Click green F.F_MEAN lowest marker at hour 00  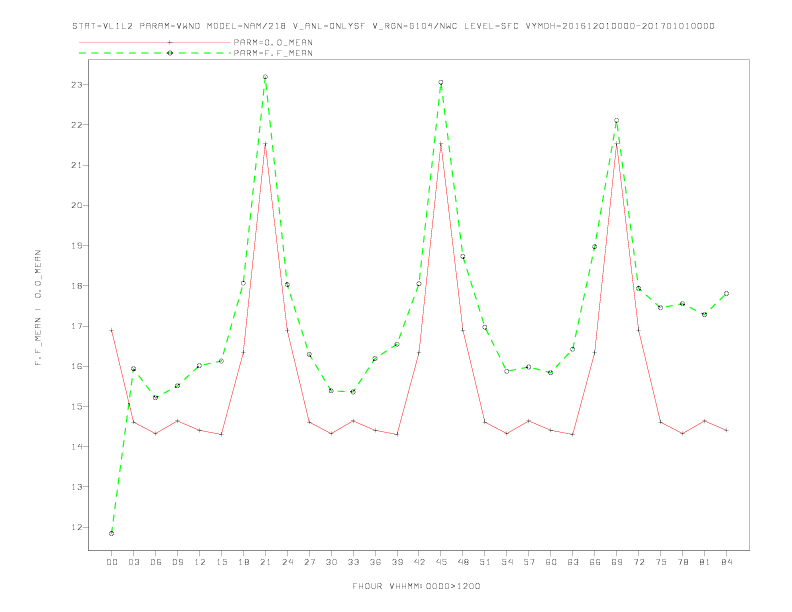pyautogui.click(x=112, y=533)
